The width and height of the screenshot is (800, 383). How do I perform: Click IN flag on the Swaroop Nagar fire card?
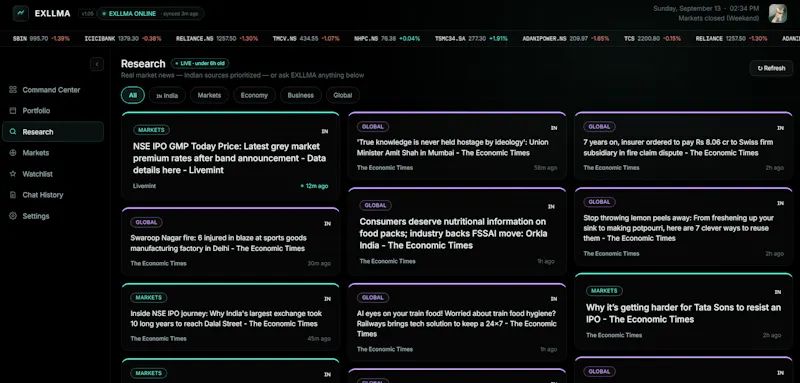pos(327,223)
